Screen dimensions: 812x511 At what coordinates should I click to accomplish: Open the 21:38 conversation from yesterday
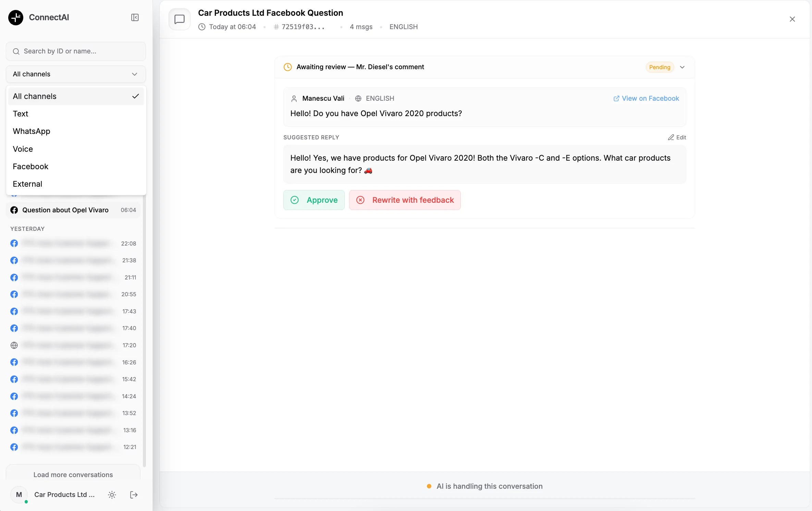pos(73,260)
